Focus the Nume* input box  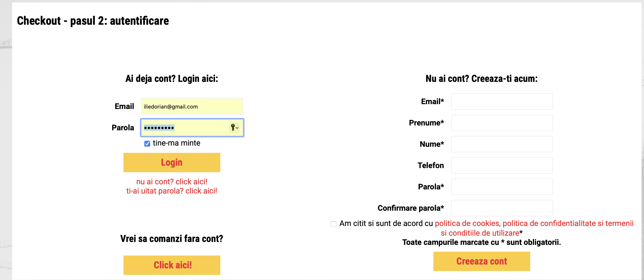501,144
